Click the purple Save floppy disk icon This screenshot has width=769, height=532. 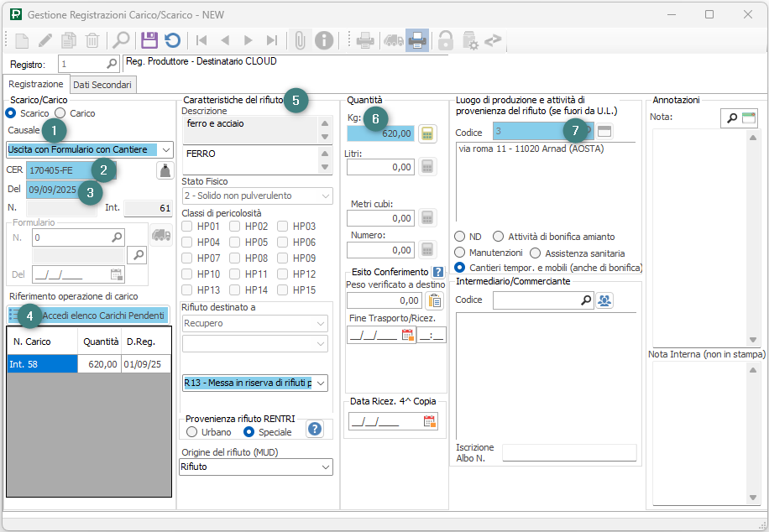(x=149, y=39)
